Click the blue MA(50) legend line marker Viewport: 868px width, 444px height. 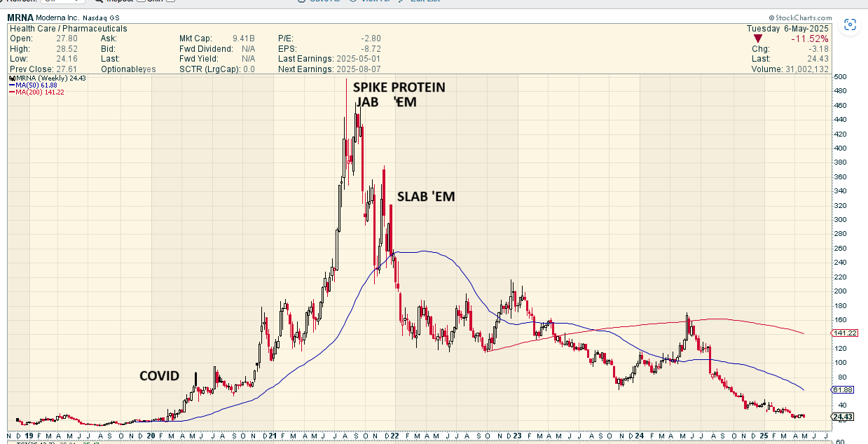click(x=13, y=85)
